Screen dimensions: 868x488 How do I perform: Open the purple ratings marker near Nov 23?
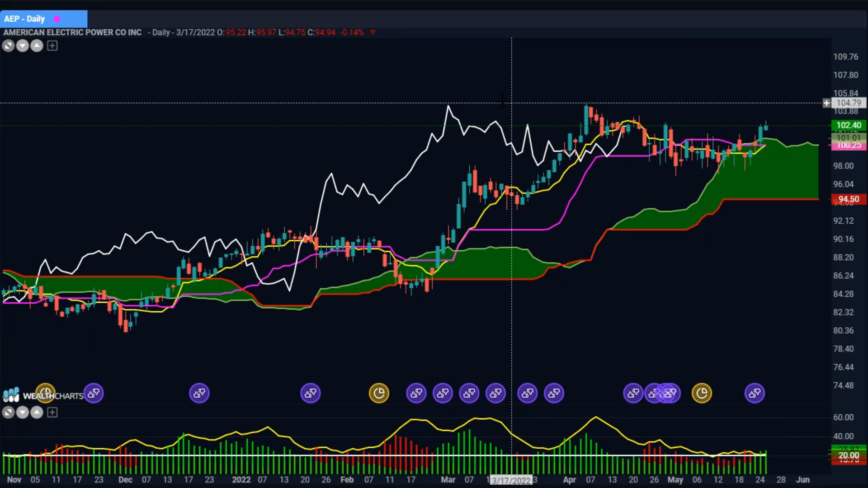click(x=94, y=393)
